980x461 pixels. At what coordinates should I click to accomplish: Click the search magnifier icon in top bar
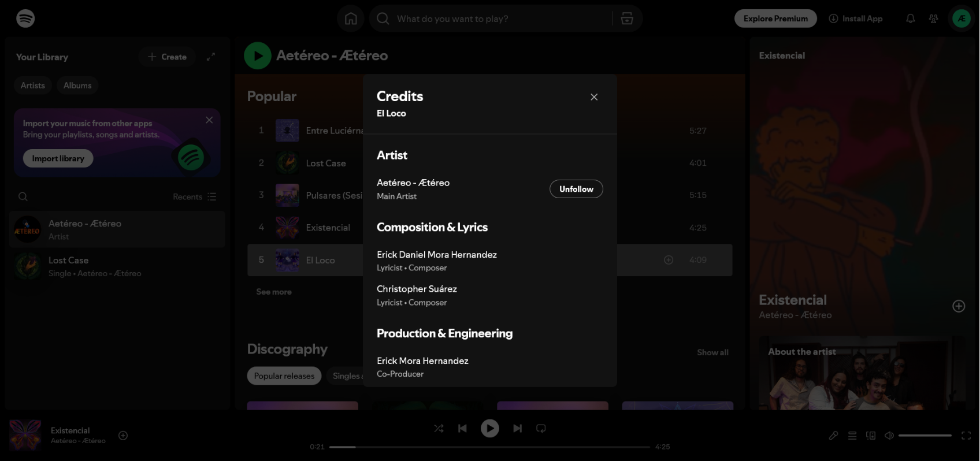coord(383,18)
